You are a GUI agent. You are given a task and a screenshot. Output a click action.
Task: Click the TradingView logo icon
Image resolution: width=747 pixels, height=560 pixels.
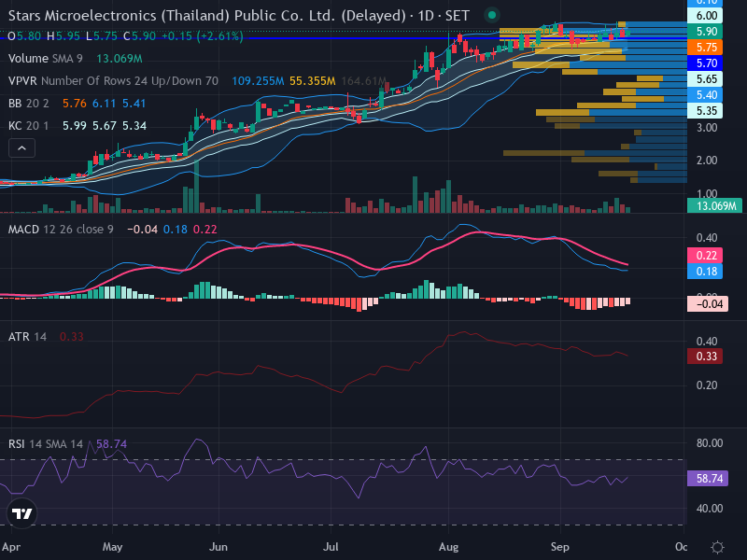[x=21, y=513]
